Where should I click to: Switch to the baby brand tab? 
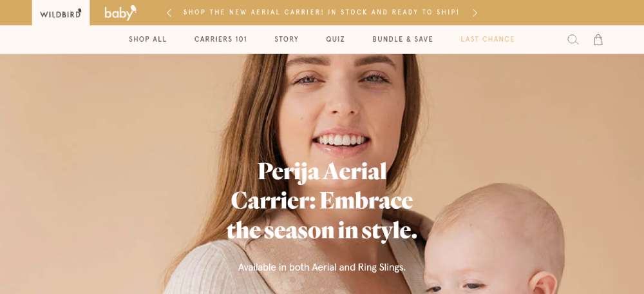[120, 13]
